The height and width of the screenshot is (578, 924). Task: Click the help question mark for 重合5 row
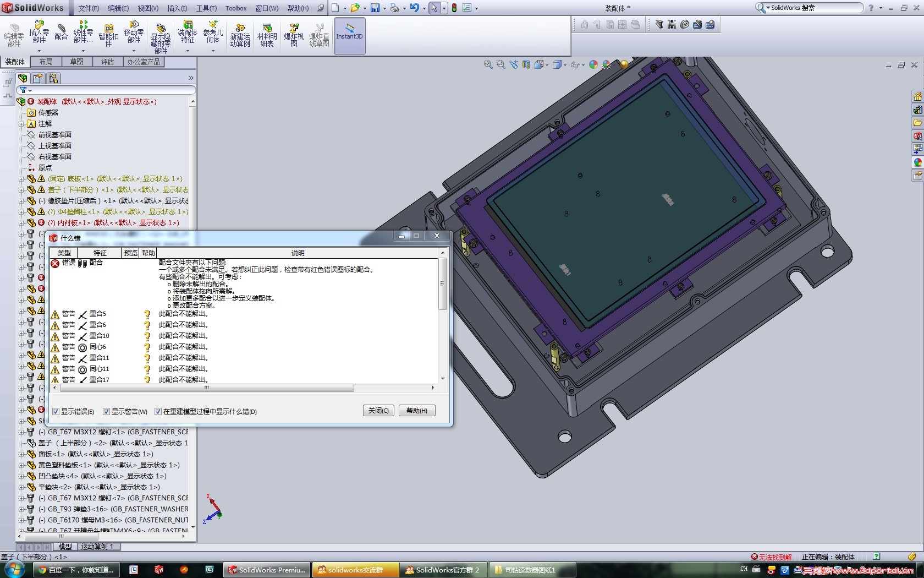(147, 314)
